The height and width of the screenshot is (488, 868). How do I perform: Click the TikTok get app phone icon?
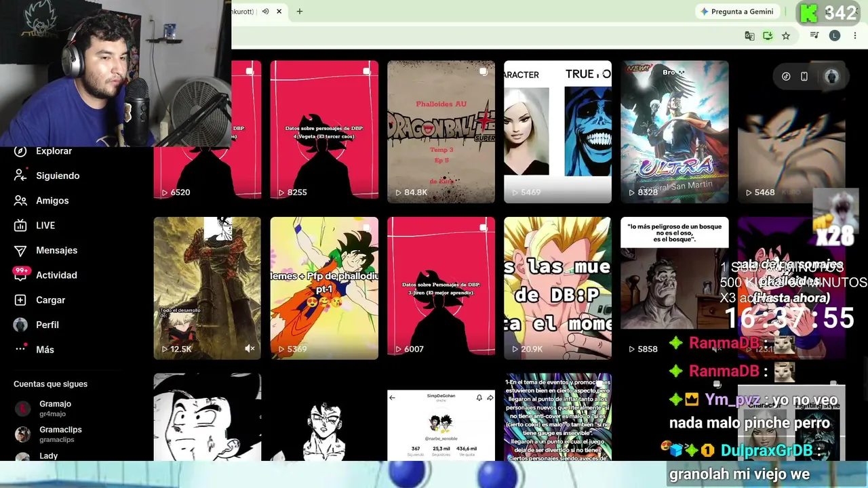[x=804, y=77]
